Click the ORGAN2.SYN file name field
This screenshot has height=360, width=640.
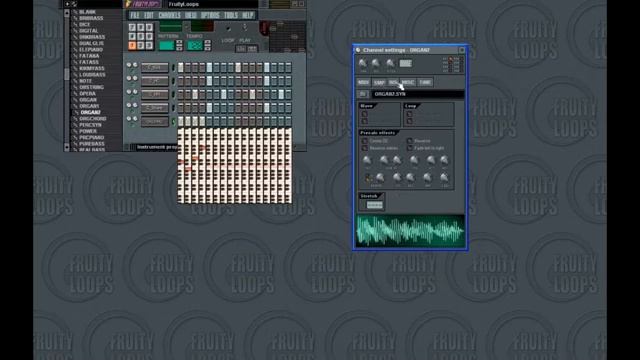tap(418, 94)
